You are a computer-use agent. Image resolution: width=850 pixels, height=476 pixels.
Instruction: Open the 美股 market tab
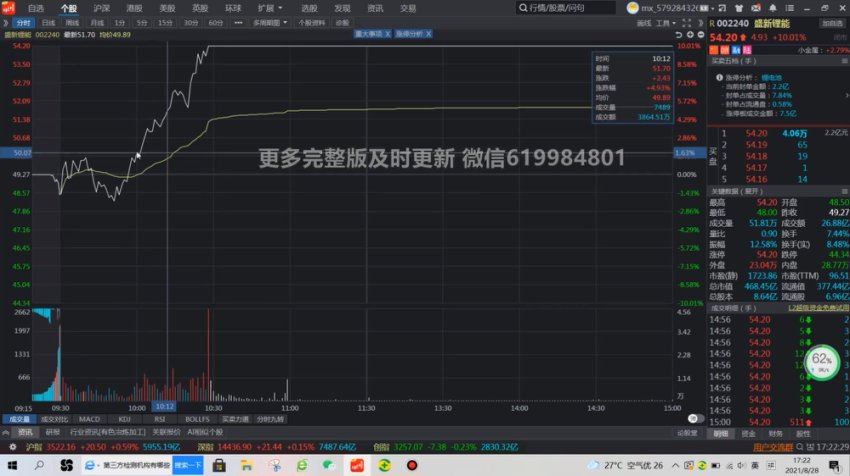167,8
